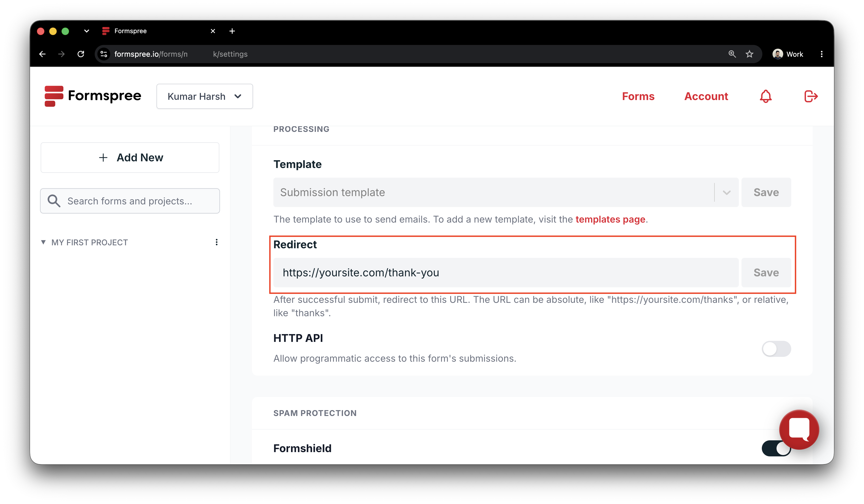Bookmark this page with the star
The image size is (864, 504).
click(x=749, y=54)
